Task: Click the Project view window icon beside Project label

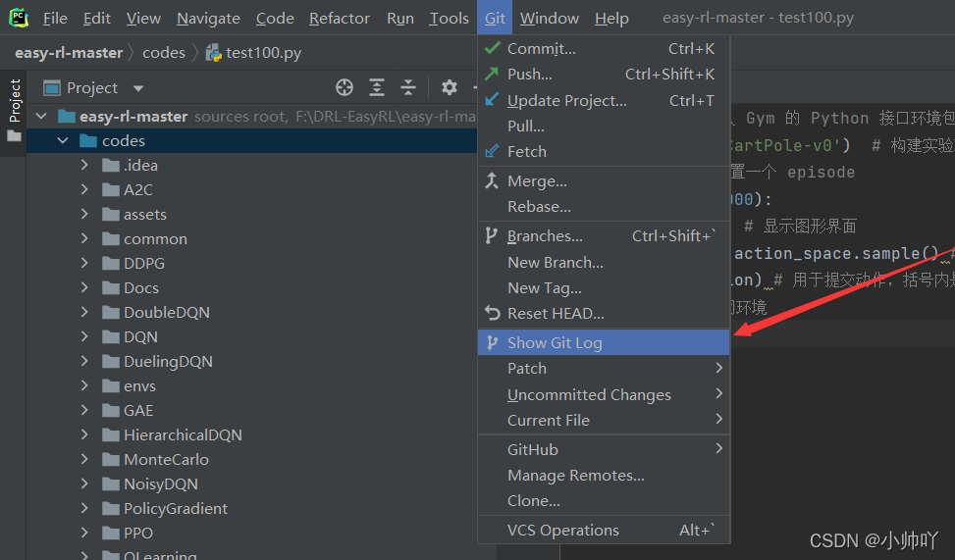Action: point(52,88)
